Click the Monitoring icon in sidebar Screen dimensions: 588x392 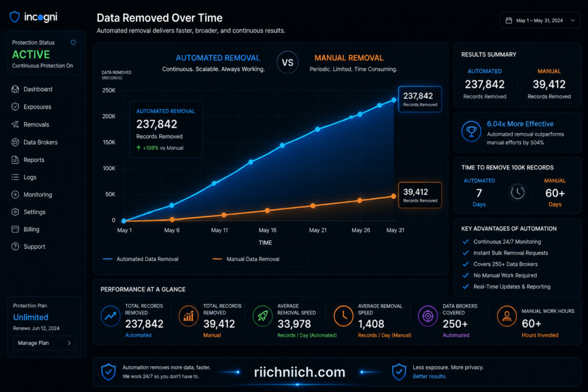15,195
